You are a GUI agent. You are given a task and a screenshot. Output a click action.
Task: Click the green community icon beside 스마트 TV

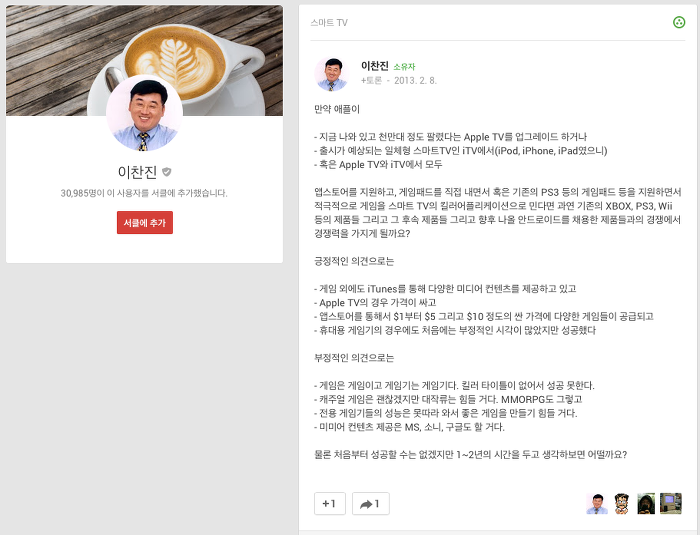679,22
